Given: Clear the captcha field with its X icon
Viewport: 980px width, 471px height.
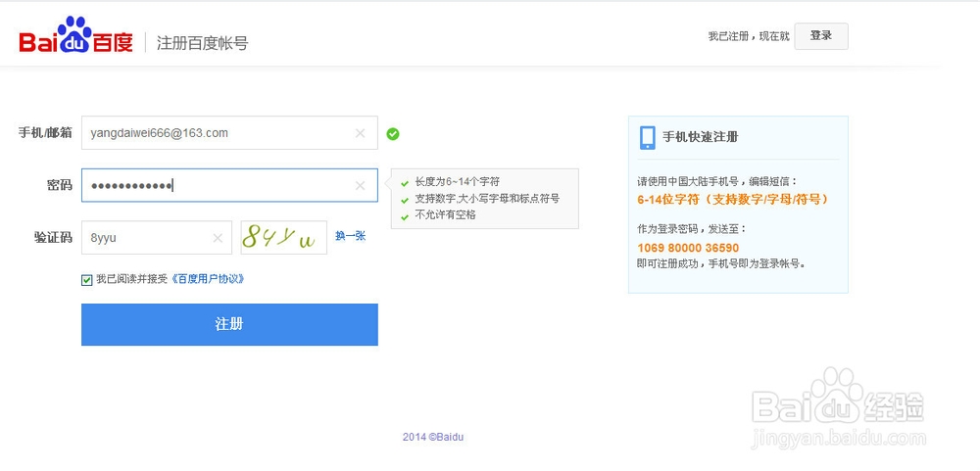Looking at the screenshot, I should 218,238.
